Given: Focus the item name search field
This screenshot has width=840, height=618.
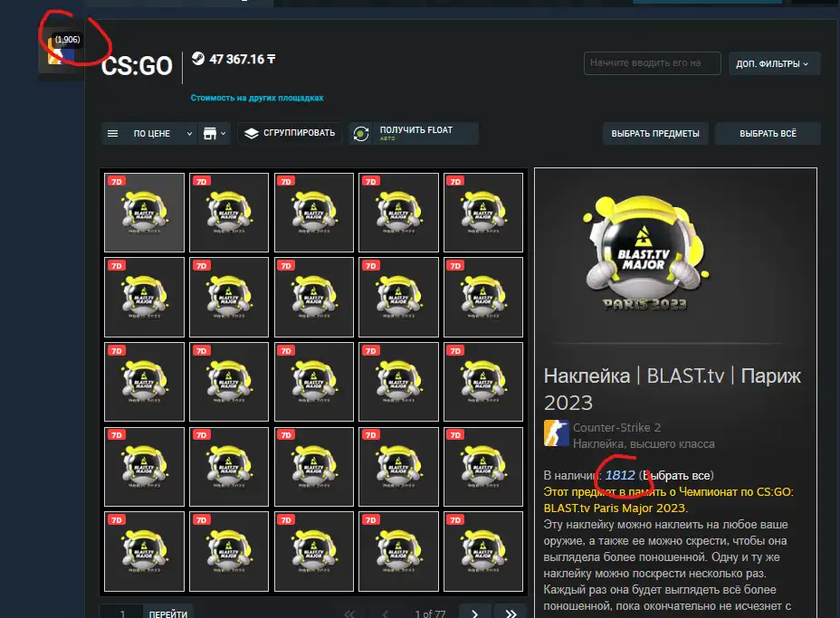Looking at the screenshot, I should point(652,63).
